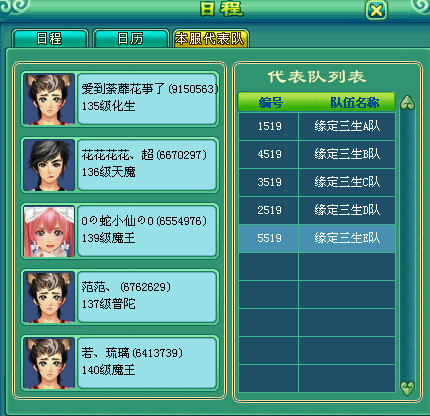Screen dimensions: 430x416
Task: Close the 日程 window with X button
Action: [376, 11]
